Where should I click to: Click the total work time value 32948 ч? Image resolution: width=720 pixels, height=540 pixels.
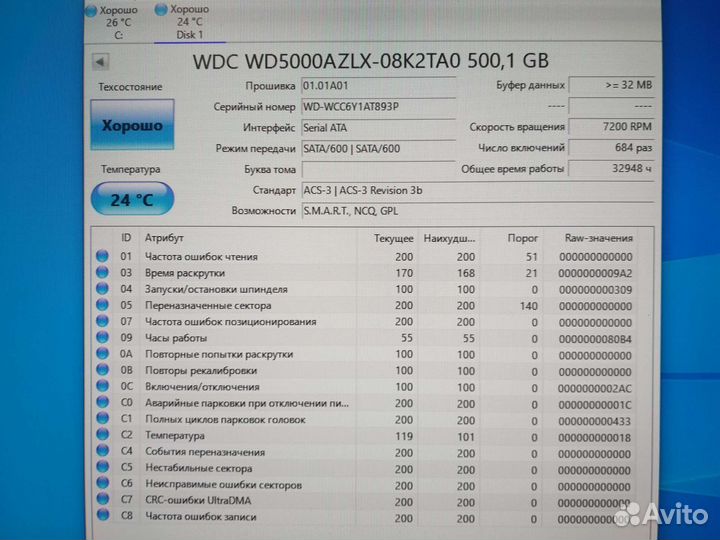[611, 169]
